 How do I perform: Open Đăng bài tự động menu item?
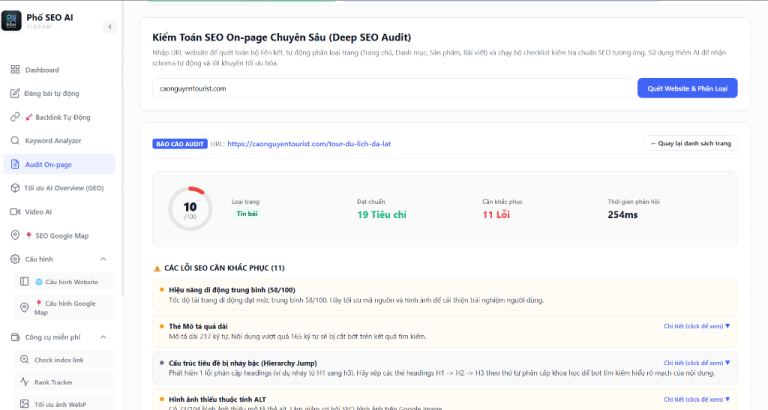[59, 93]
